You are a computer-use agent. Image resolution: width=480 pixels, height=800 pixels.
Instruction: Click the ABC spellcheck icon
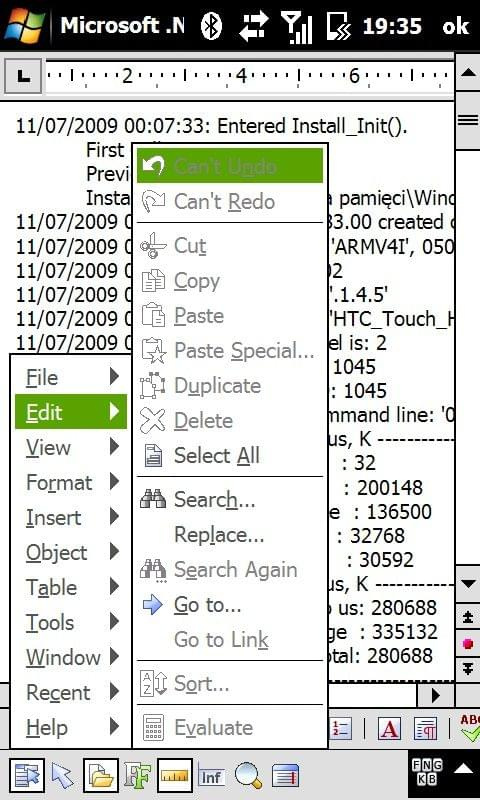click(469, 729)
